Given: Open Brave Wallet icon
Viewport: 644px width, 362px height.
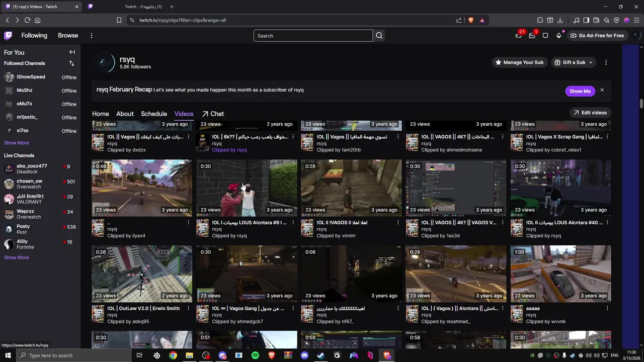Looking at the screenshot, I should click(x=596, y=20).
